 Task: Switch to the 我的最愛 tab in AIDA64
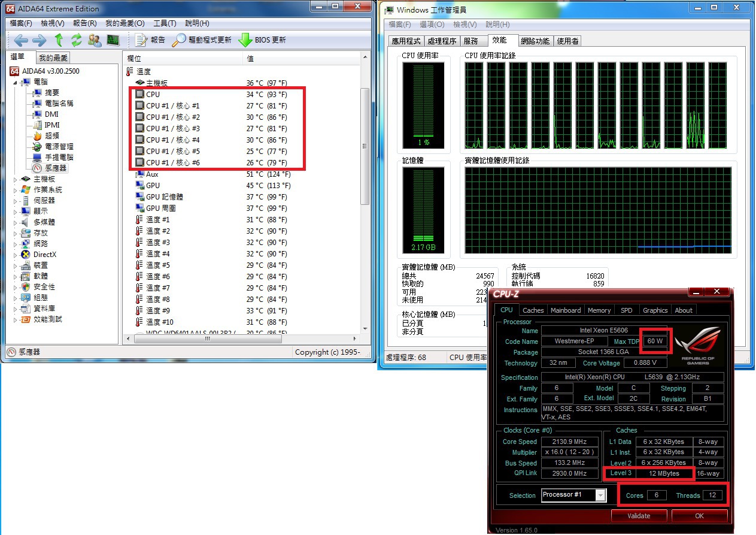pos(53,58)
